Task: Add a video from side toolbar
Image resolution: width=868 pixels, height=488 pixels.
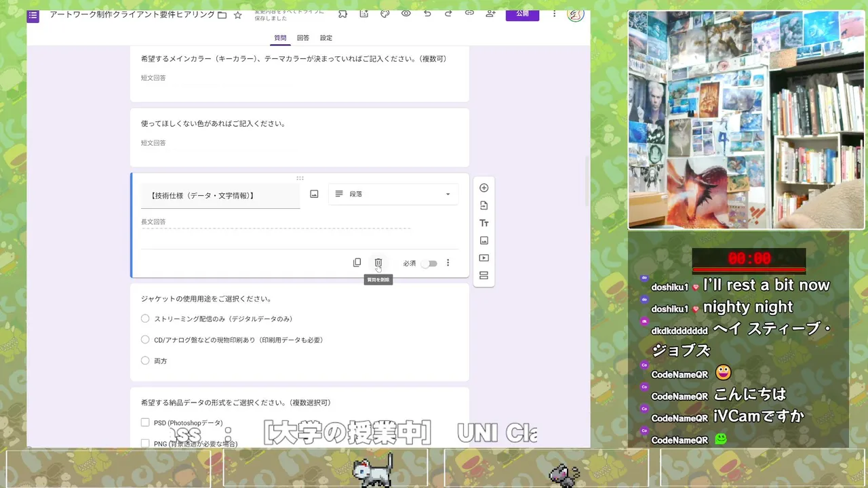Action: tap(484, 258)
